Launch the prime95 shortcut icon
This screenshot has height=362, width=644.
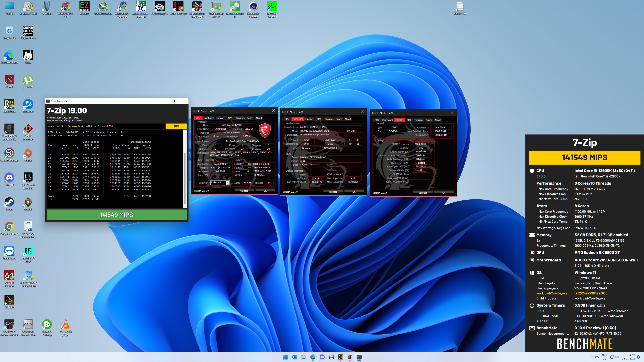tap(272, 10)
